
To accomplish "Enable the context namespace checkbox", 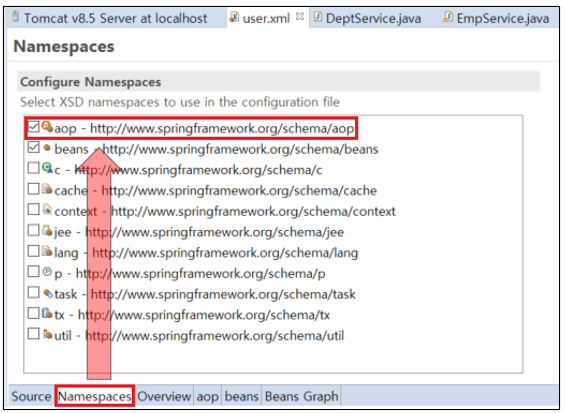I will click(x=34, y=209).
